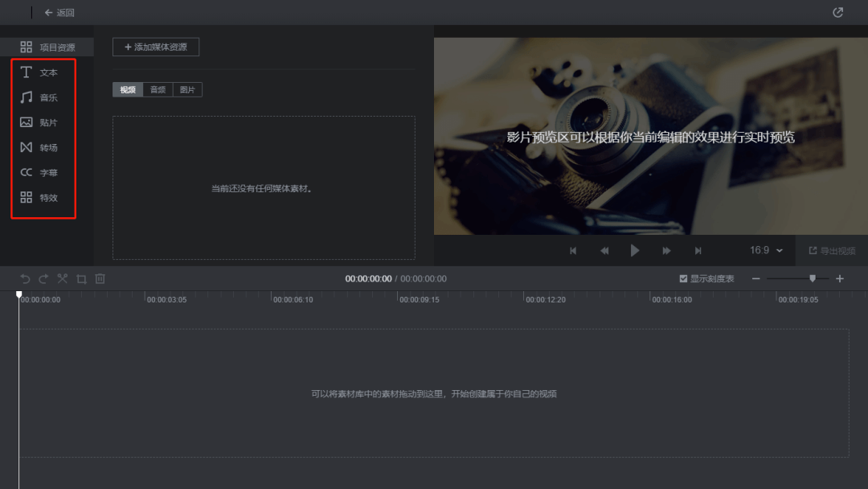Show the 特效 effects panel

point(39,197)
